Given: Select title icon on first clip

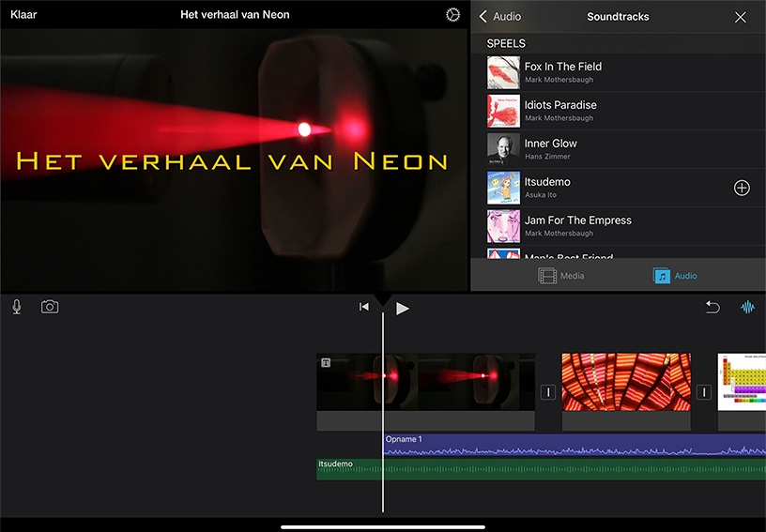Looking at the screenshot, I should pyautogui.click(x=326, y=362).
